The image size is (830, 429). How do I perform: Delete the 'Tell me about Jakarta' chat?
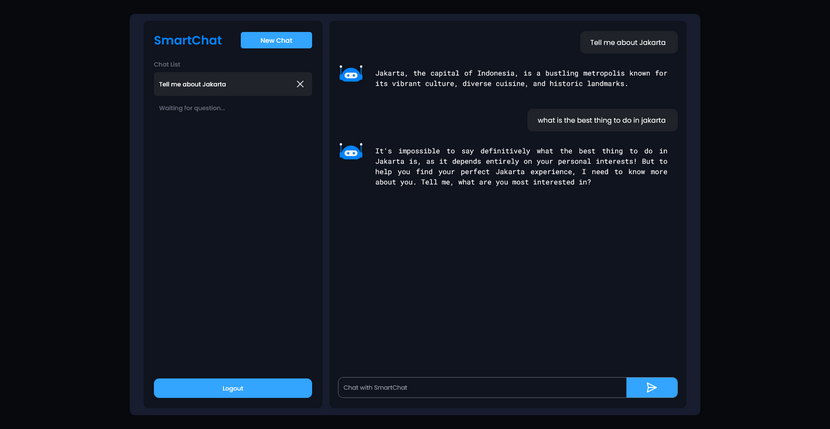point(300,84)
